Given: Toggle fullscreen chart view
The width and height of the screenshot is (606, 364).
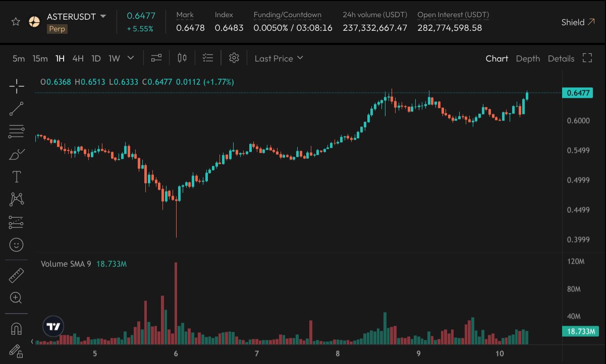Looking at the screenshot, I should click(587, 58).
